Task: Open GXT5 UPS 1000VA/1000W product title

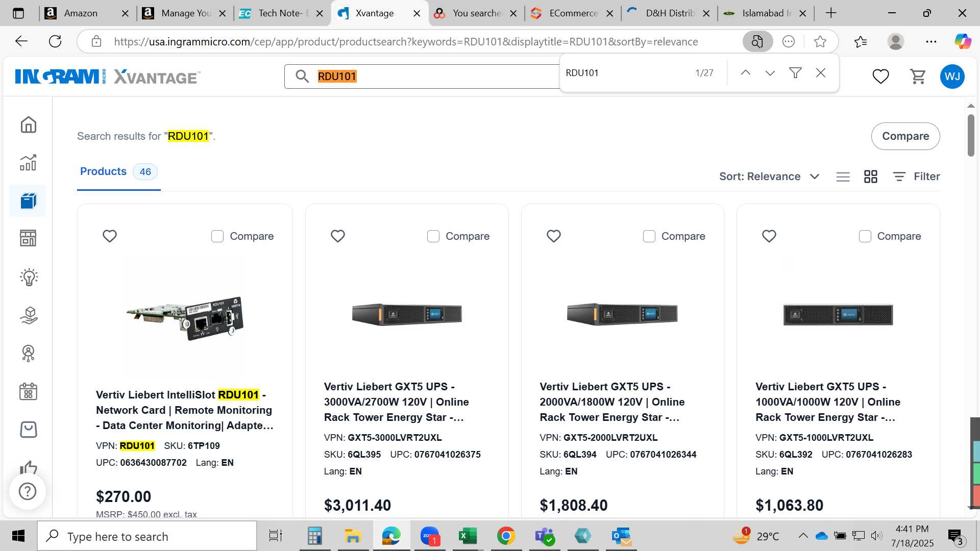Action: (828, 402)
